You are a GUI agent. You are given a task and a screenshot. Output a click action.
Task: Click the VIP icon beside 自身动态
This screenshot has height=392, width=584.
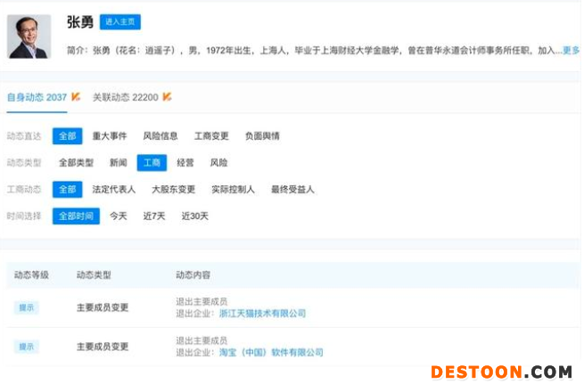pos(76,96)
